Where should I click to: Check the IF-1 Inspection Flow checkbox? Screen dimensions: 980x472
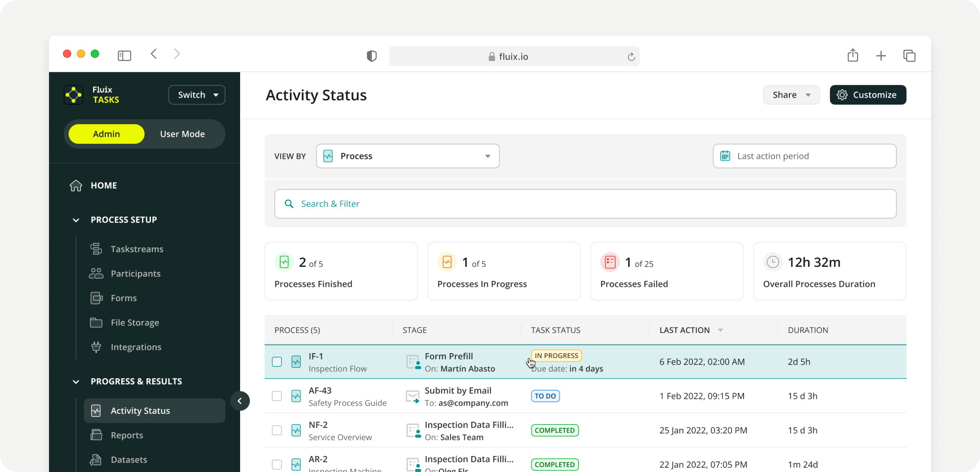277,362
